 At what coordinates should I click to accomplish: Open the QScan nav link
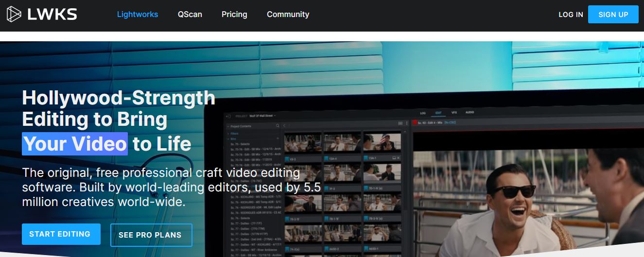190,15
